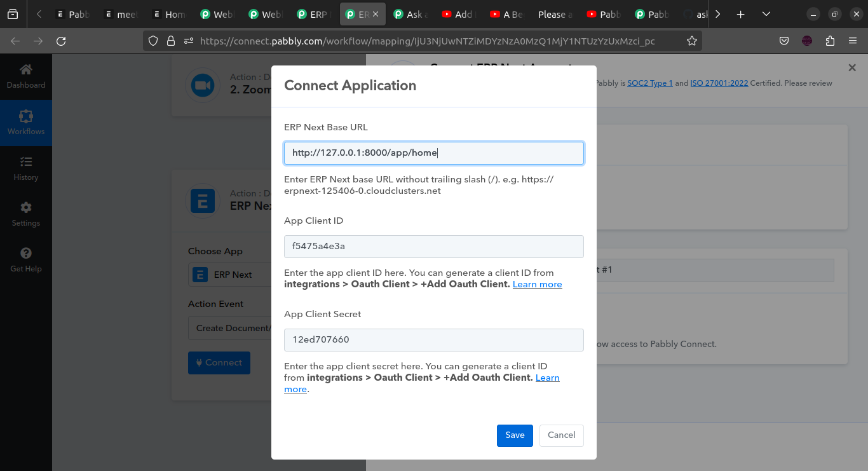Click the Zoom app icon in step 2

click(203, 85)
